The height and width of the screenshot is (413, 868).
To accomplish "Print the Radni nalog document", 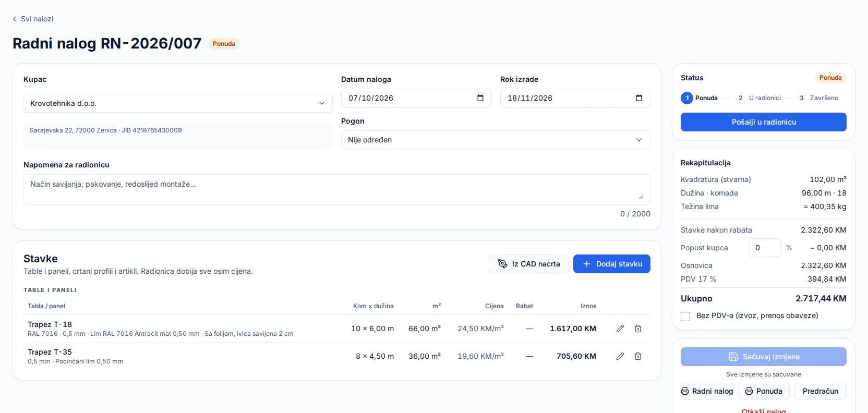I will click(707, 391).
